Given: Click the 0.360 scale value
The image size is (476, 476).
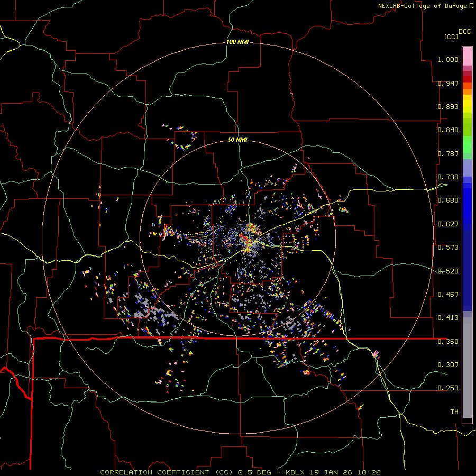Looking at the screenshot, I should coord(448,342).
